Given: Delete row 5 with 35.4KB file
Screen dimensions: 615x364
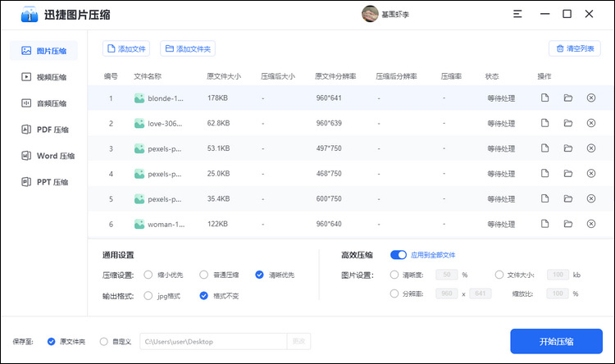Looking at the screenshot, I should click(591, 198).
